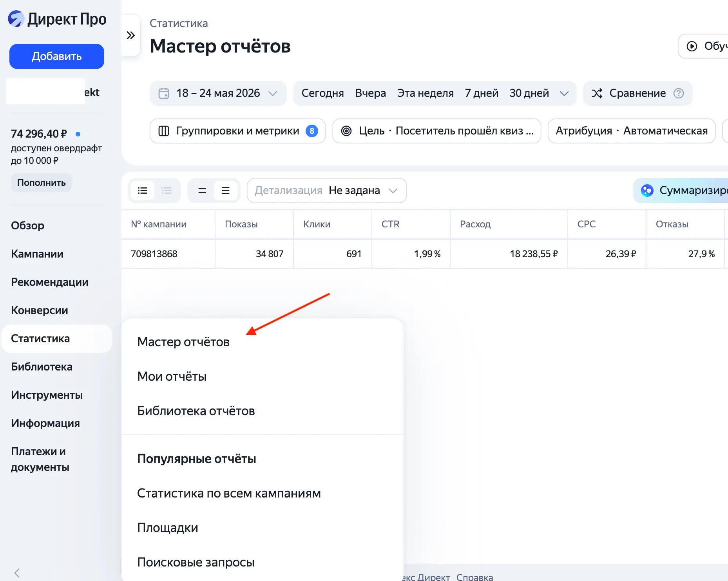
Task: Select 7 дней period
Action: pos(482,93)
